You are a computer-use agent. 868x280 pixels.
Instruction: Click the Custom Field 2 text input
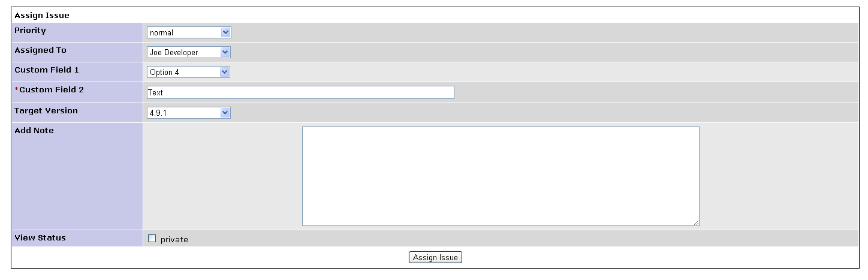pos(300,92)
